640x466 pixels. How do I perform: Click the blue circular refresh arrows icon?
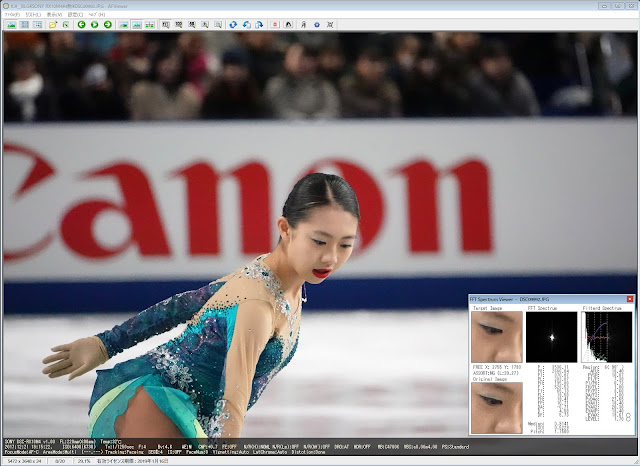233,25
